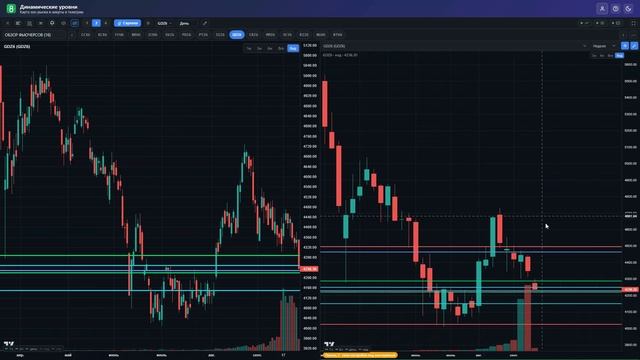Select the lowest red level line on right chart
The height and width of the screenshot is (360, 640).
[471, 324]
